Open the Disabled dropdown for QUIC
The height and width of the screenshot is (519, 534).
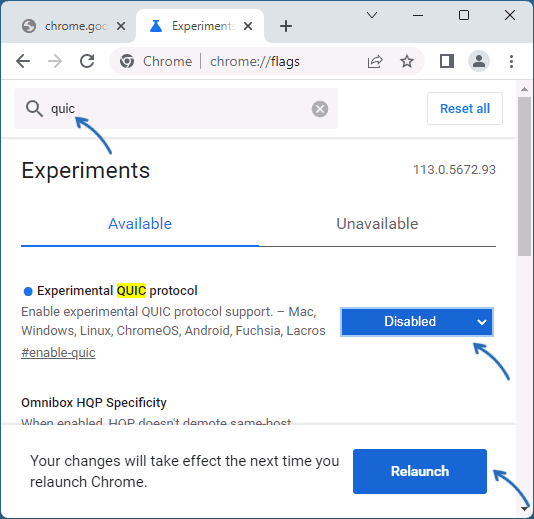click(x=417, y=322)
